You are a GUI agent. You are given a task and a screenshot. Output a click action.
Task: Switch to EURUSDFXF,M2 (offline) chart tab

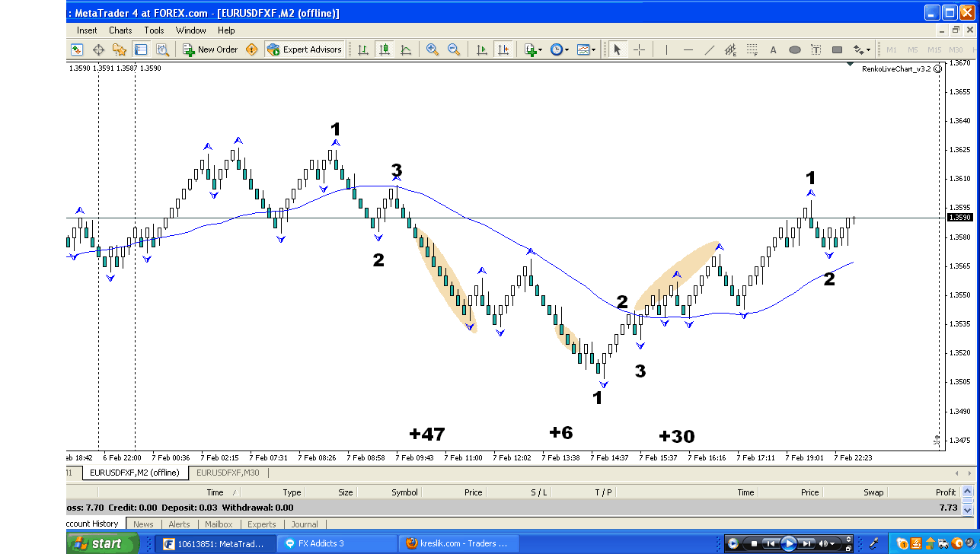[x=135, y=473]
